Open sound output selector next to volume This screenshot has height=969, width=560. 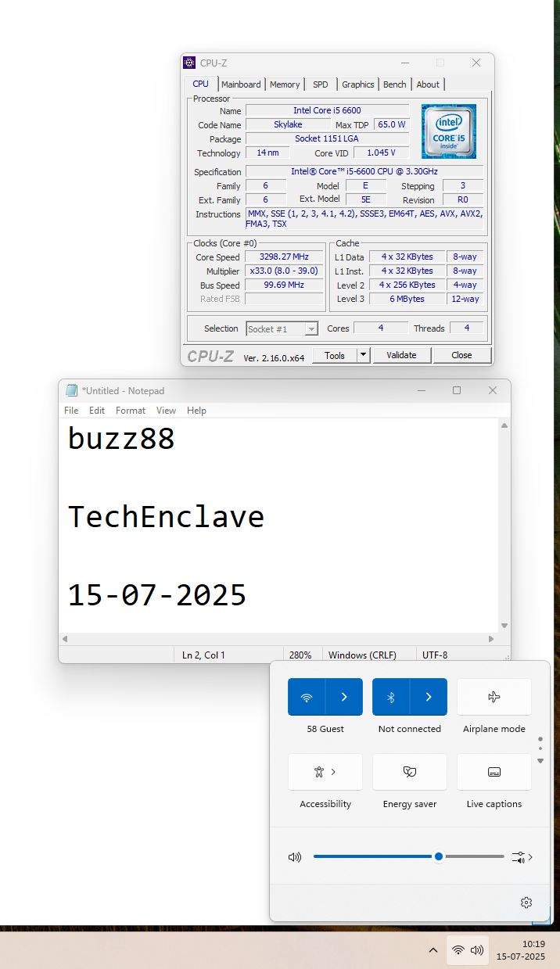[x=522, y=857]
